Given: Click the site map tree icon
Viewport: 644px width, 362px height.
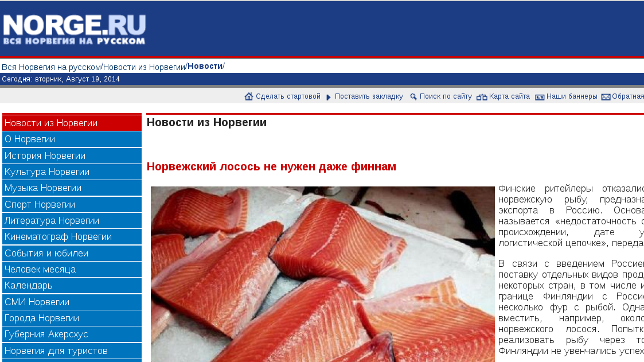Looking at the screenshot, I should click(482, 97).
